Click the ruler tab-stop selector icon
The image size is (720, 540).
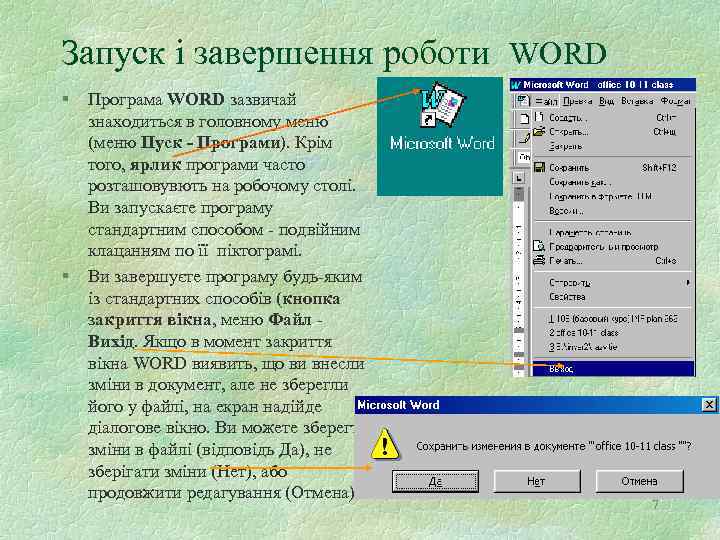tap(519, 178)
